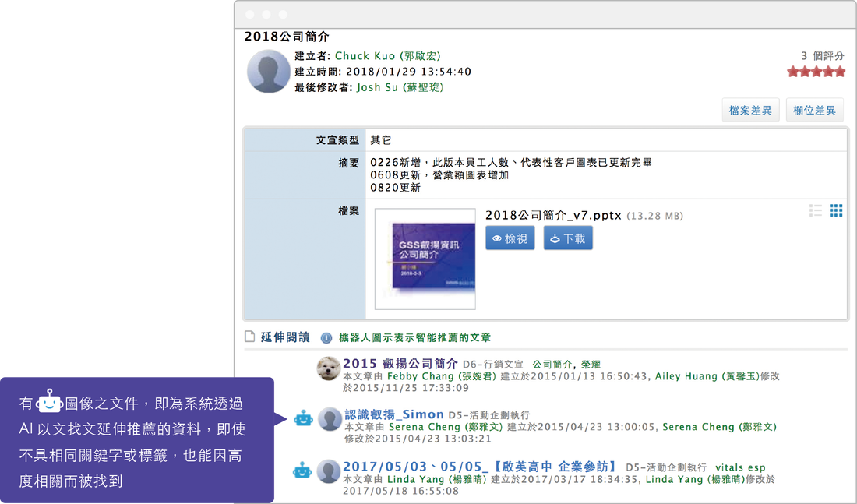Screen dimensions: 857x504
Task: Click the file size (13.28 MB)
Action: 654,216
